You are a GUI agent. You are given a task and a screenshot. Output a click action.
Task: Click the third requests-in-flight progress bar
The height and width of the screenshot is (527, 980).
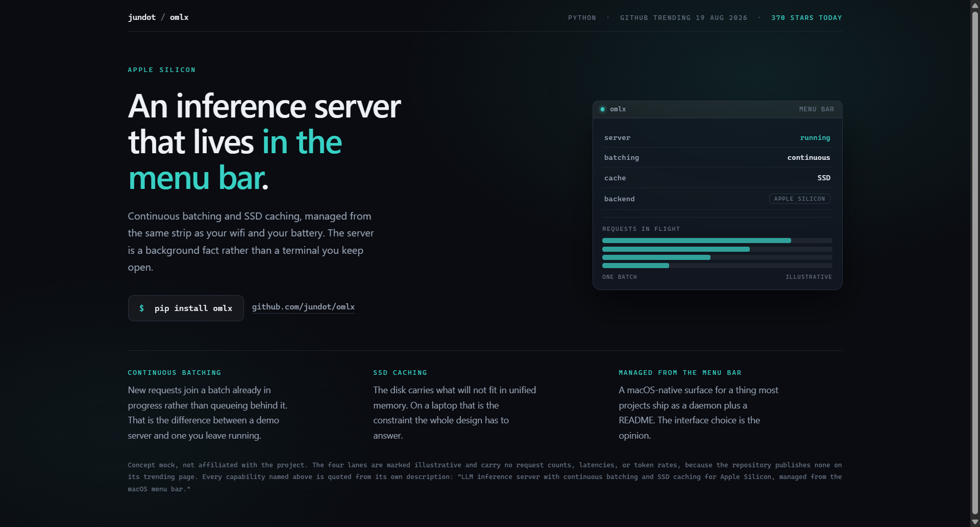click(717, 257)
